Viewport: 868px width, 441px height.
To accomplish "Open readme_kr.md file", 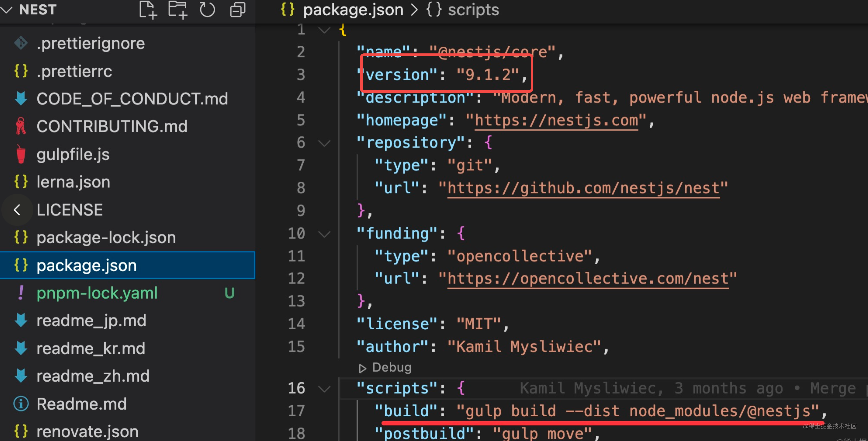I will pyautogui.click(x=127, y=348).
